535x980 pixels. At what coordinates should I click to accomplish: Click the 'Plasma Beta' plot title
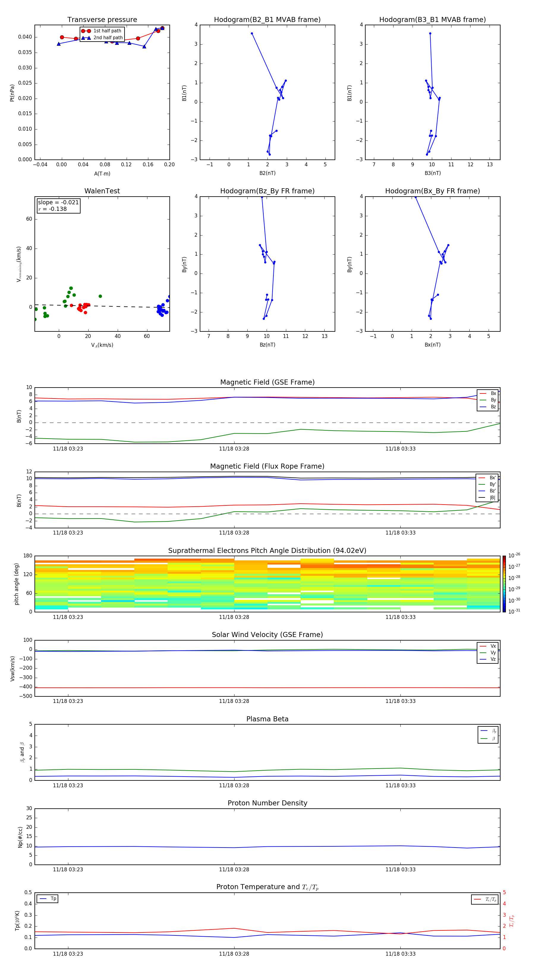[x=267, y=719]
